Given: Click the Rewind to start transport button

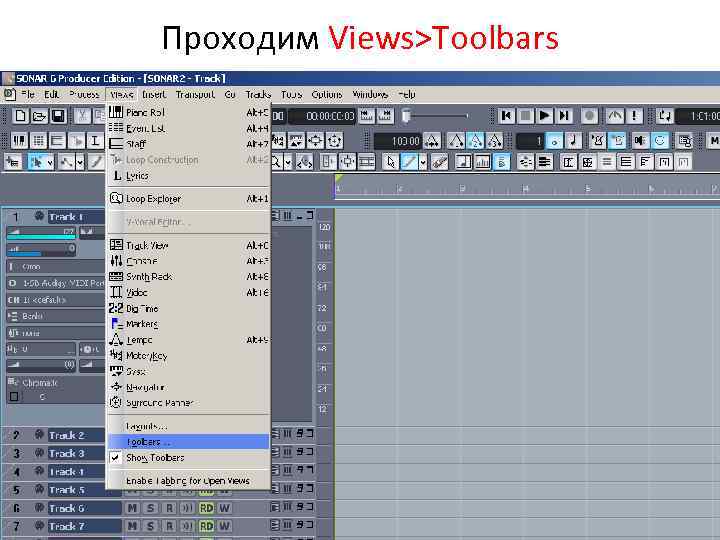Looking at the screenshot, I should point(506,116).
